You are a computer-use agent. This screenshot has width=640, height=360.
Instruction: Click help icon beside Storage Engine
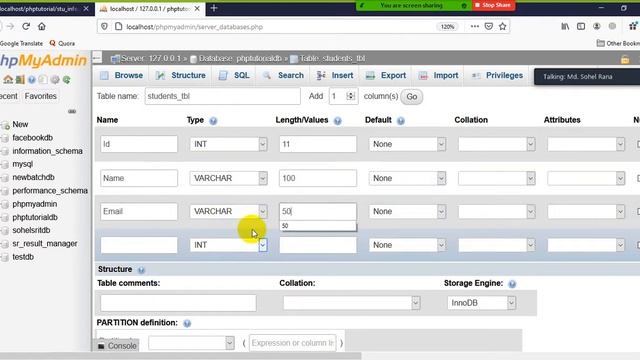pyautogui.click(x=512, y=284)
